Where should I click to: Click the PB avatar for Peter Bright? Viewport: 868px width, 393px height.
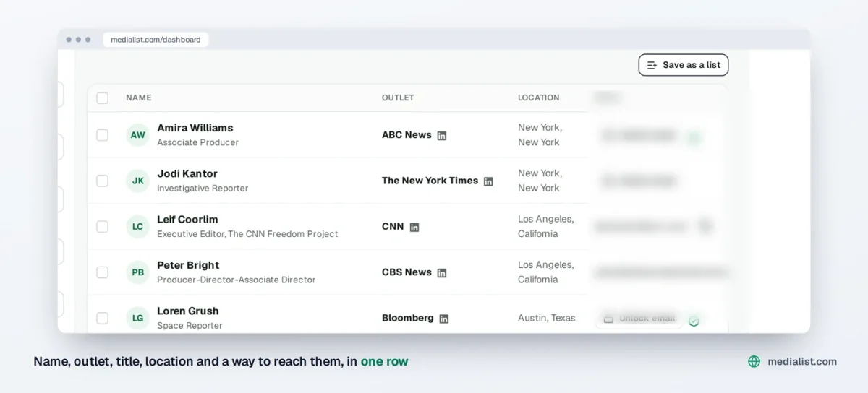137,272
